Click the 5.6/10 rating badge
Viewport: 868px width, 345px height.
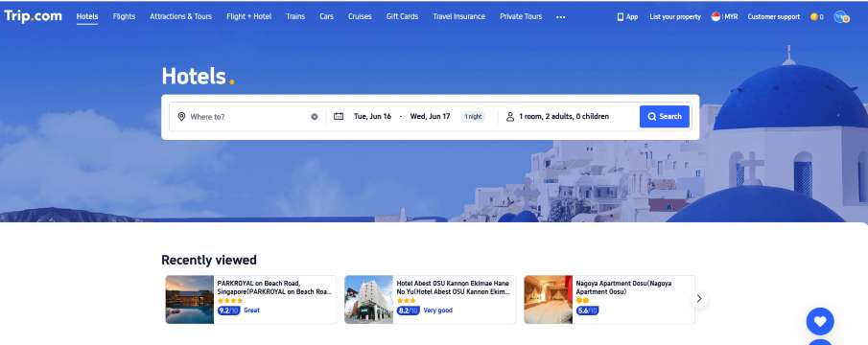587,310
